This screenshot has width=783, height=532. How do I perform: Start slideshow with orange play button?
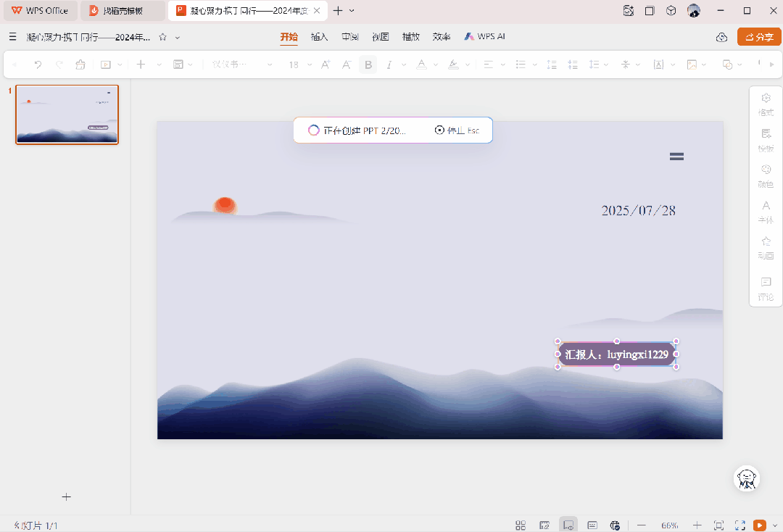(x=760, y=525)
